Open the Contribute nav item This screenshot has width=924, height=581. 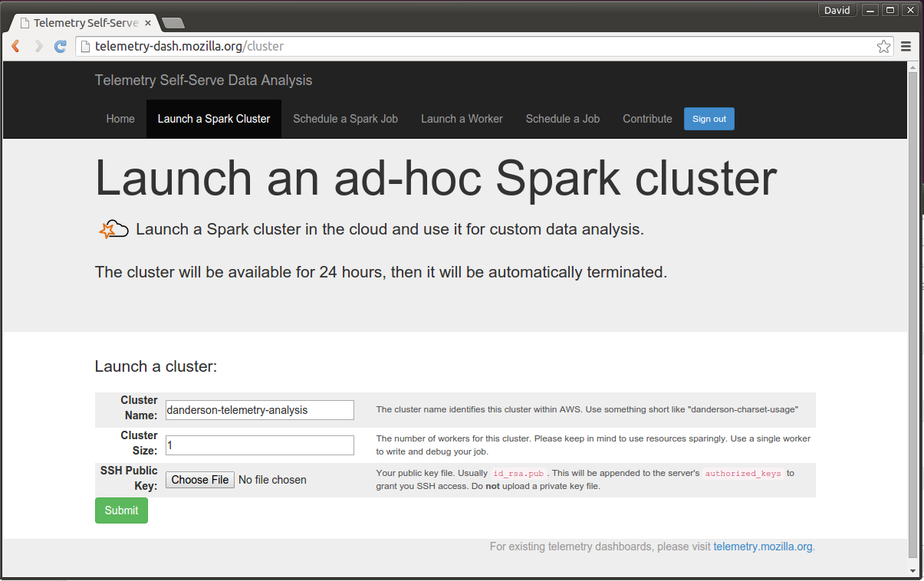coord(647,119)
